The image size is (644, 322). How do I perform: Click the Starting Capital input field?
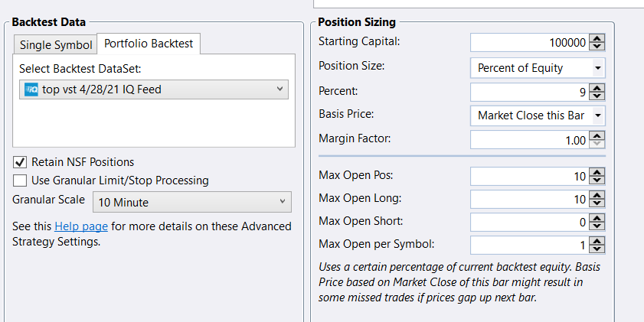[528, 43]
